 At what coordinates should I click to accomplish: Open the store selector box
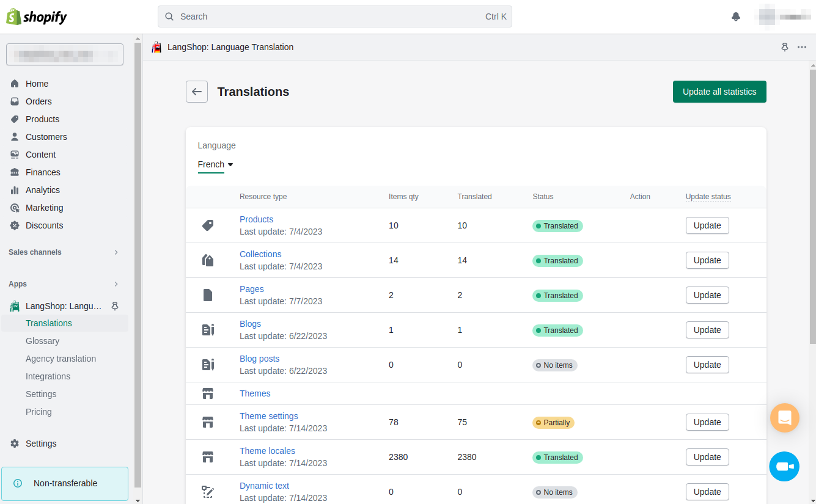[65, 54]
